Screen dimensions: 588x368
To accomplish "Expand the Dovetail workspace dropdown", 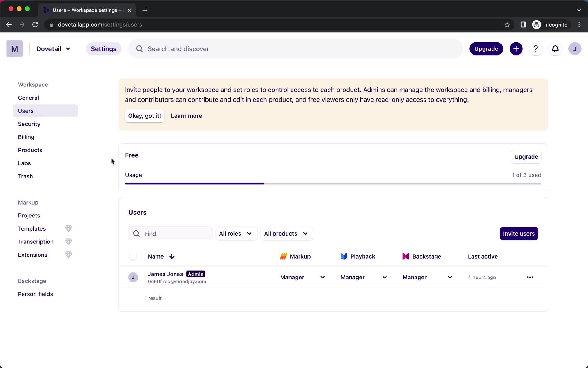I will pos(54,49).
